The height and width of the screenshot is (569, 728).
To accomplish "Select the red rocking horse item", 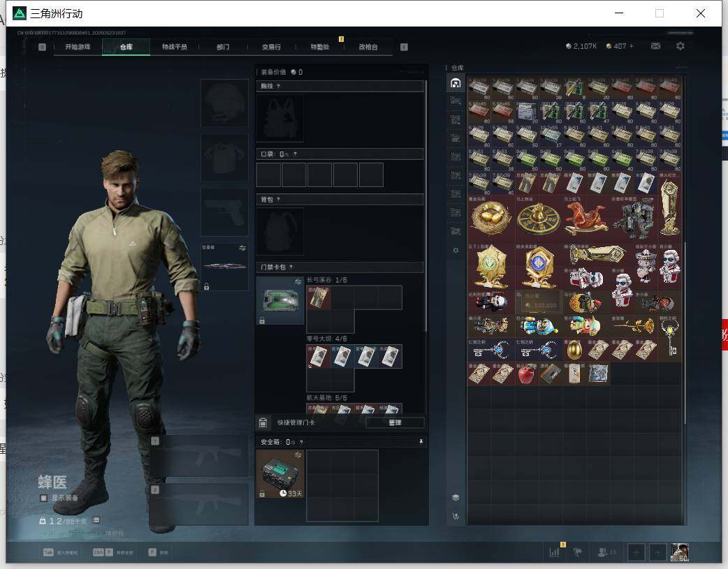I will point(586,218).
